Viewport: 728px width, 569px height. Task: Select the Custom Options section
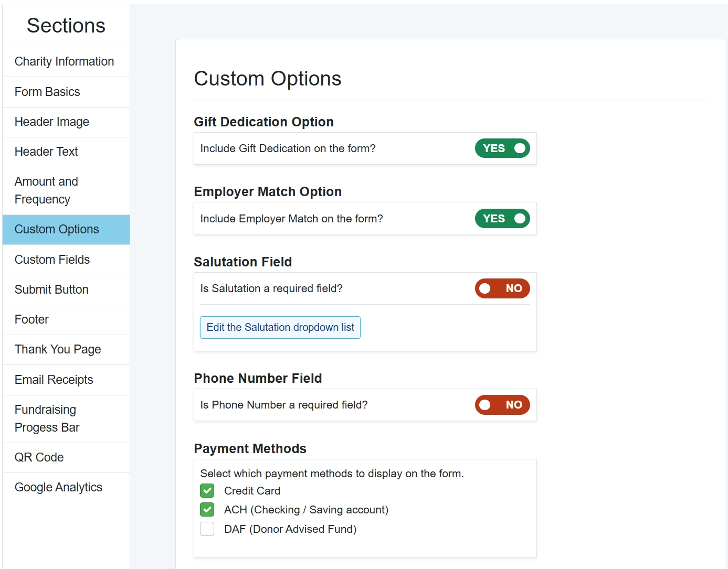pos(57,230)
